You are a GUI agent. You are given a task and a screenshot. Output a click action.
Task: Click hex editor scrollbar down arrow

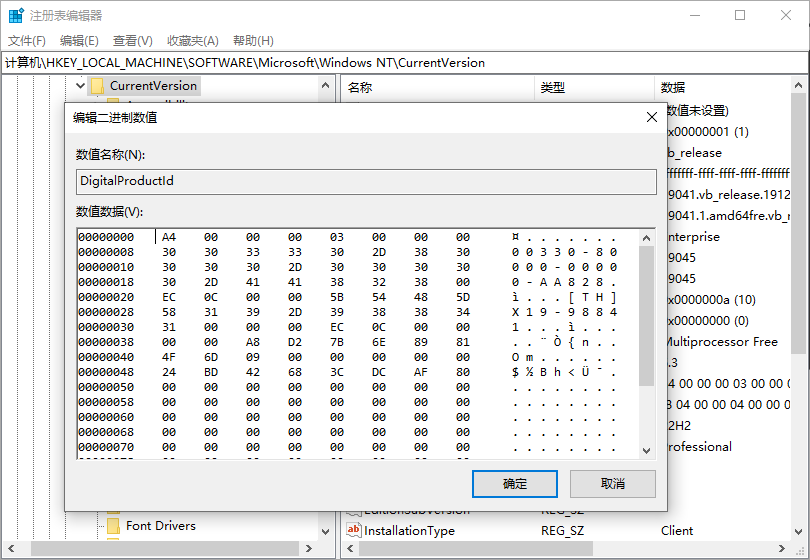[x=646, y=450]
